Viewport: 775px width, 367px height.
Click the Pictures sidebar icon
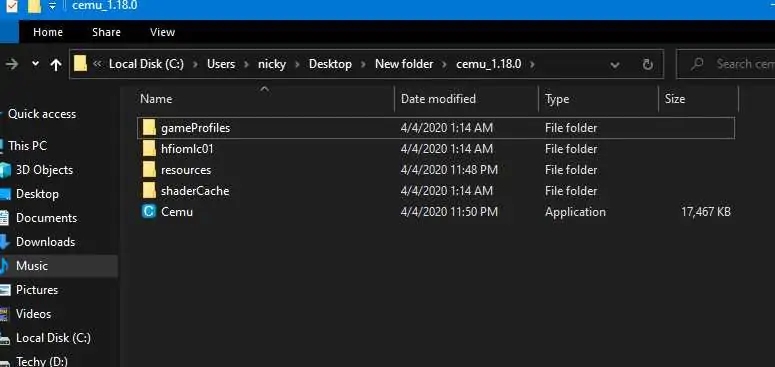pyautogui.click(x=5, y=290)
